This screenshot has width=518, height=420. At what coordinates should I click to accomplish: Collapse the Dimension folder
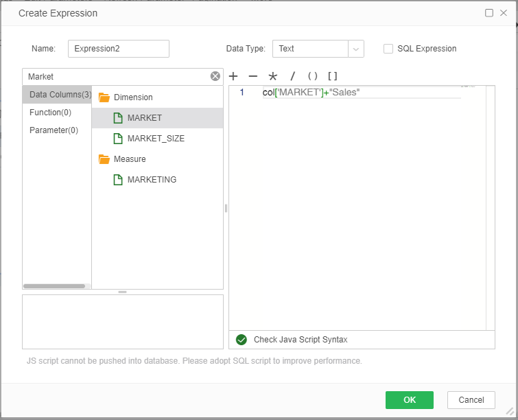click(x=104, y=97)
